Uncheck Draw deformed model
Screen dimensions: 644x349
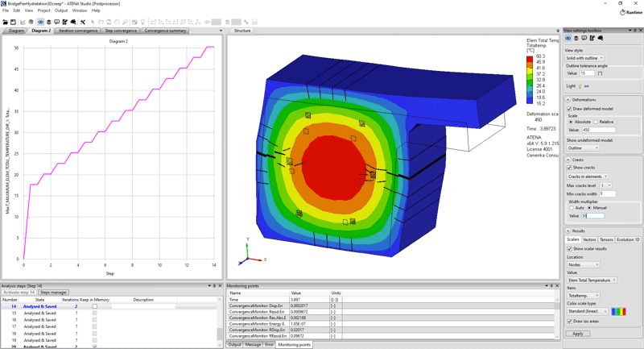pos(569,109)
